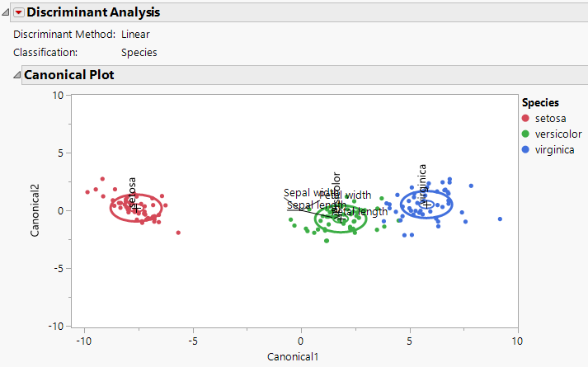This screenshot has width=588, height=367.
Task: Select setosa label in the legend
Action: [550, 119]
